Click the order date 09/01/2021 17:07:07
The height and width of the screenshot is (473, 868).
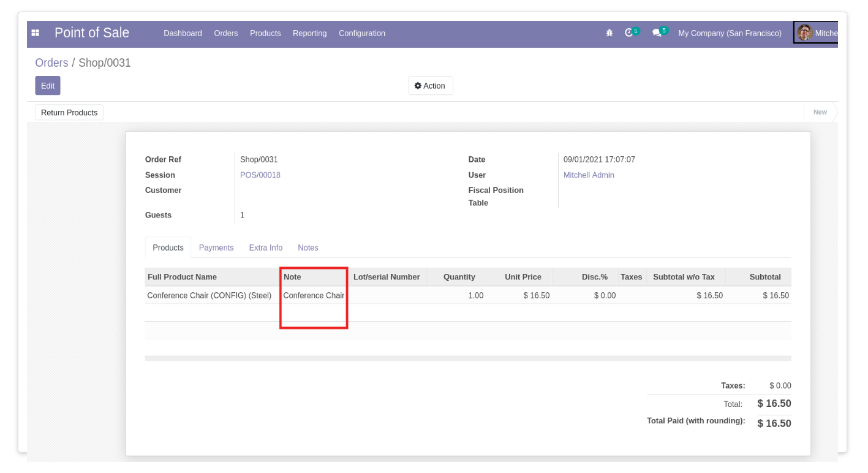pos(599,159)
